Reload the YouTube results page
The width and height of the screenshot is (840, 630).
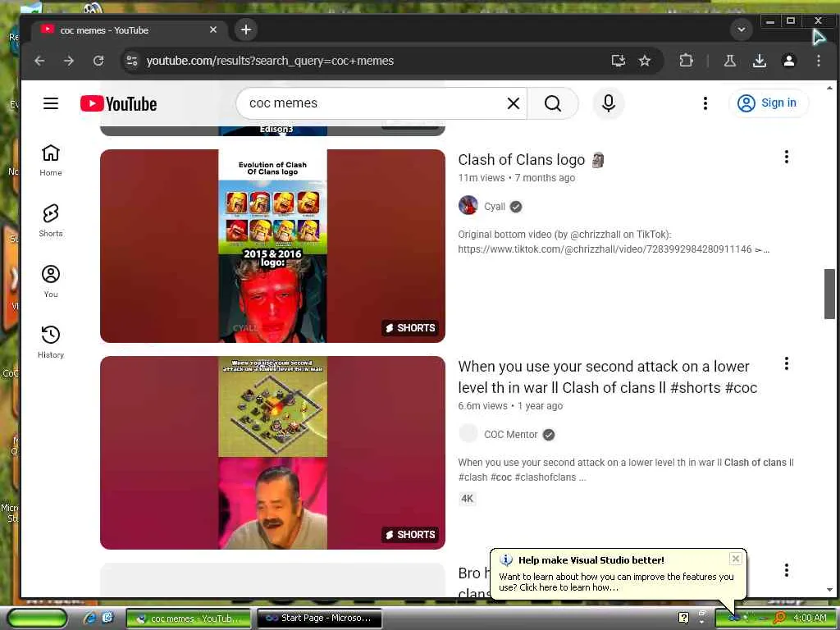(x=98, y=61)
